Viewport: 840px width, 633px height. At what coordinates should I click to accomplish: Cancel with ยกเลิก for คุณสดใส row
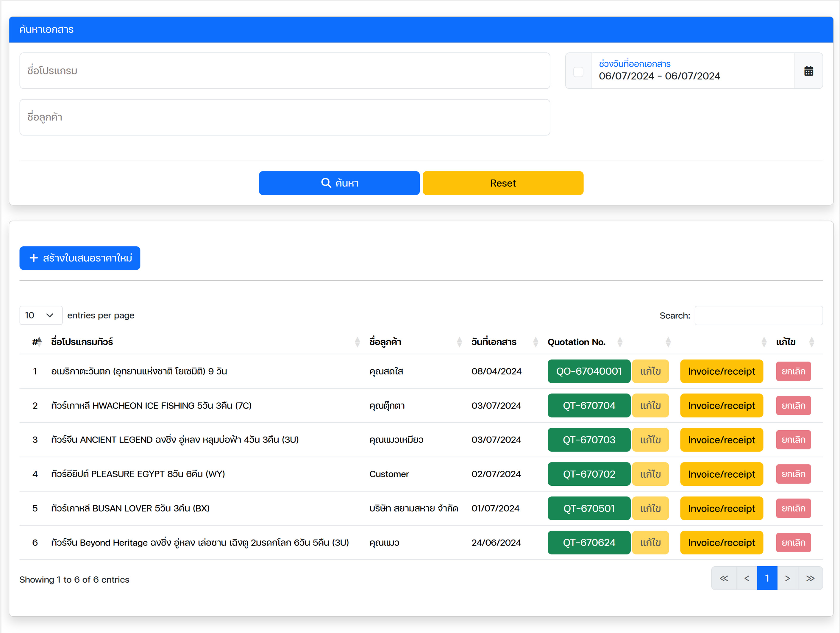[x=793, y=371]
